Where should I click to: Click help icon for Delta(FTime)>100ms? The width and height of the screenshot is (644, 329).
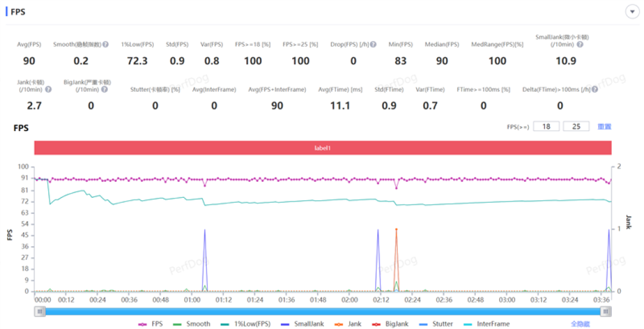[595, 89]
